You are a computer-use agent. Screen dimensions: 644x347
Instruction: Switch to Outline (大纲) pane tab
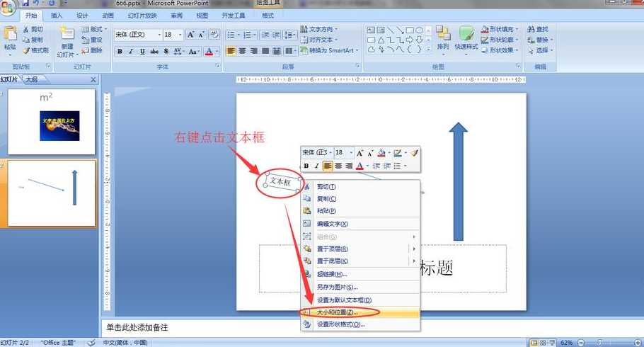(x=32, y=79)
